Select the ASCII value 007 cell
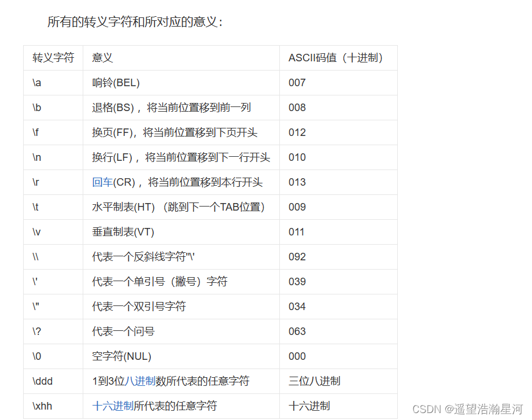 tap(297, 83)
